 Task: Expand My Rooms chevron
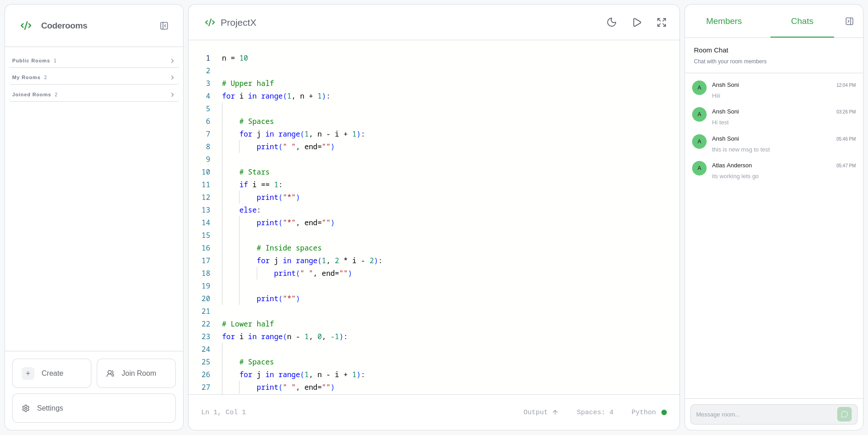[172, 77]
